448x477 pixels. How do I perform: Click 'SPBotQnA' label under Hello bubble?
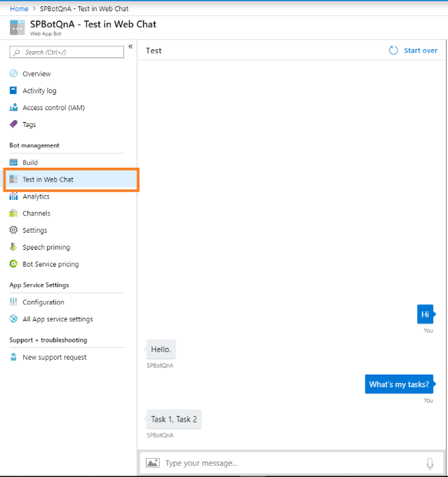(160, 365)
